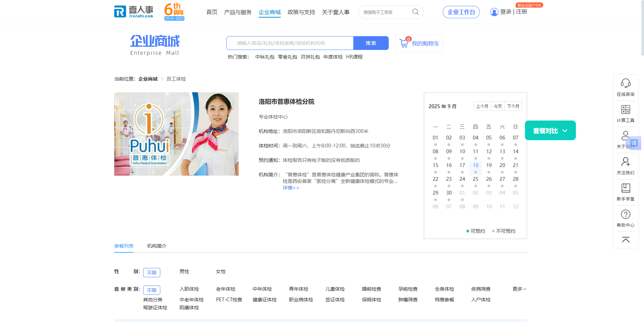Open 计算工具 calculator icon
The image size is (644, 322).
point(625,110)
